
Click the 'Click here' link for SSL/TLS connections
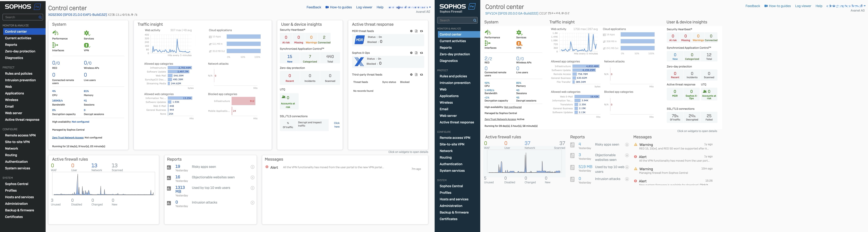tap(337, 125)
